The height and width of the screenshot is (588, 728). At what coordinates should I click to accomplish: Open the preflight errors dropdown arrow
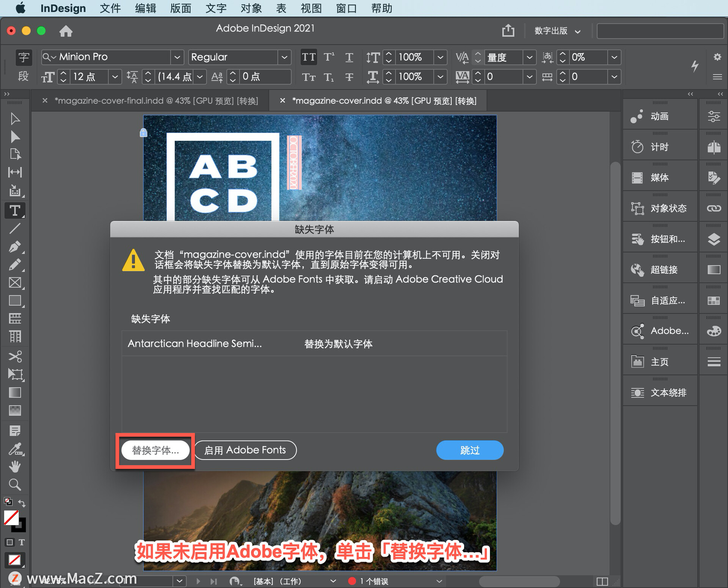439,581
